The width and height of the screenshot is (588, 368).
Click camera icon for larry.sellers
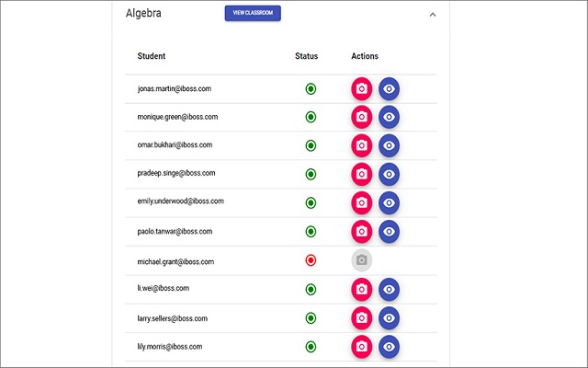coord(361,318)
